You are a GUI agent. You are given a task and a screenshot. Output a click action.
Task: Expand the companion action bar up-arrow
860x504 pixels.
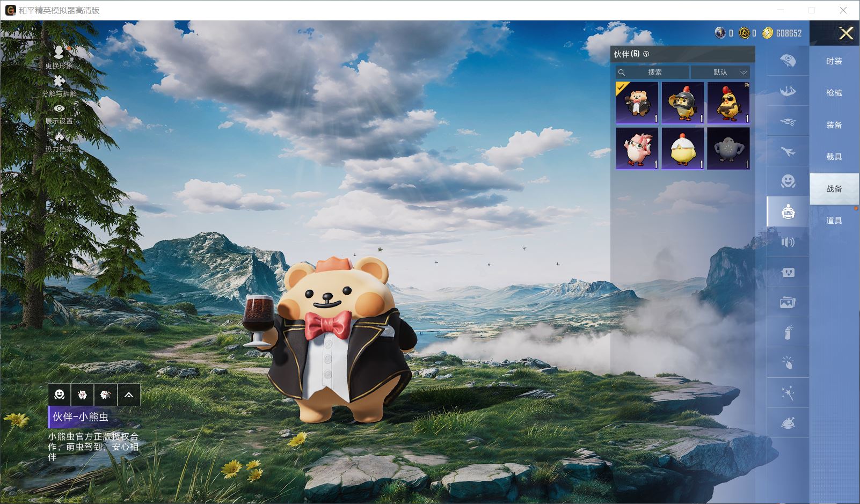click(129, 395)
